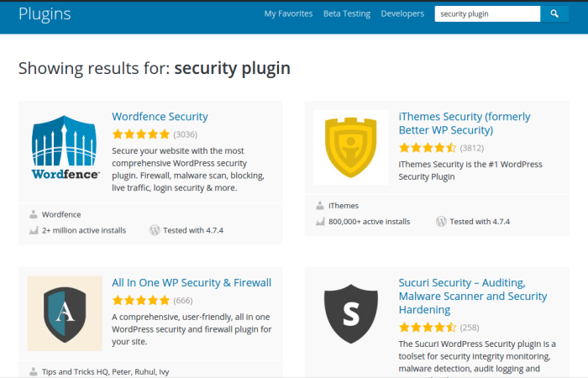Go to the Beta Testing menu item
The width and height of the screenshot is (588, 378).
346,13
